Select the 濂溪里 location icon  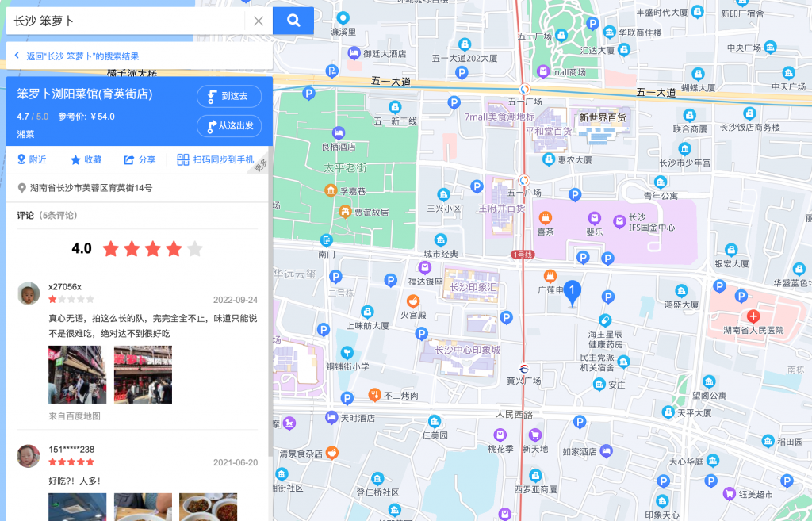point(343,19)
